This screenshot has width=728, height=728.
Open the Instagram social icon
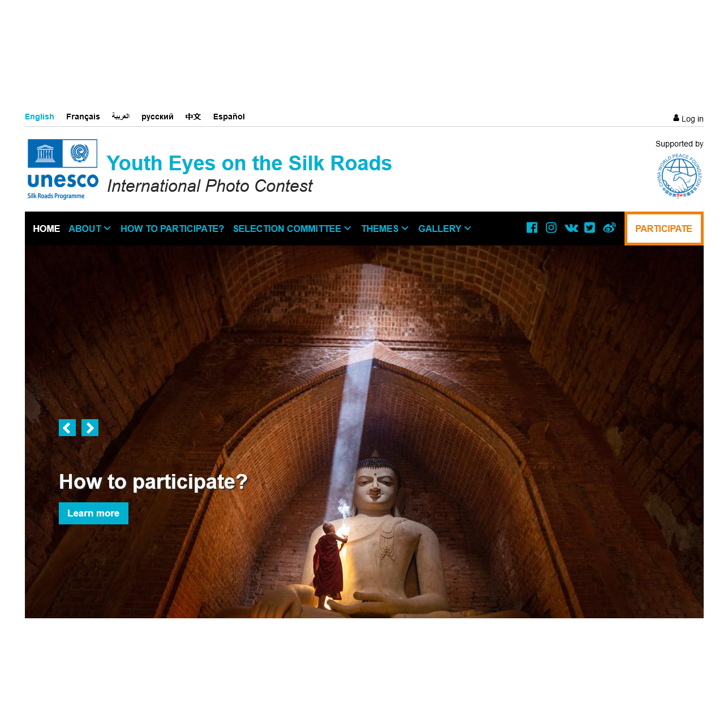tap(551, 227)
